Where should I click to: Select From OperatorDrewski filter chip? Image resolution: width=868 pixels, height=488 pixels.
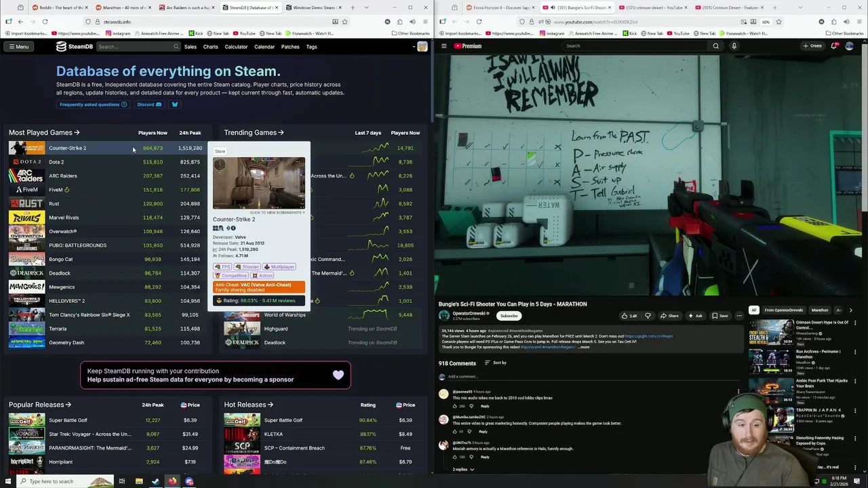point(783,310)
